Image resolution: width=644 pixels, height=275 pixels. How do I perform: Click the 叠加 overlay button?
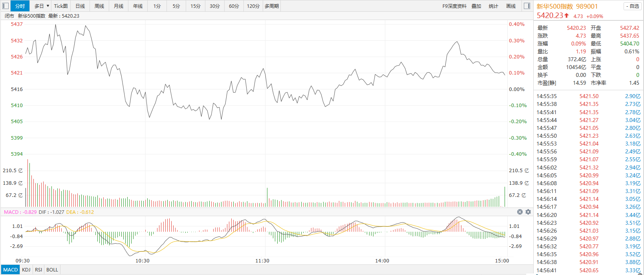(x=476, y=6)
